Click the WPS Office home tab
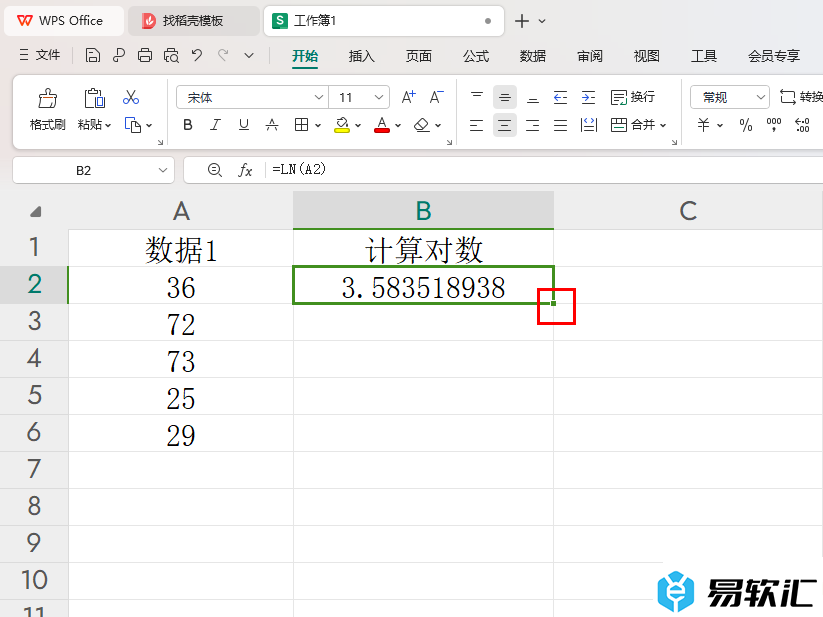Viewport: 823px width, 617px height. [64, 21]
